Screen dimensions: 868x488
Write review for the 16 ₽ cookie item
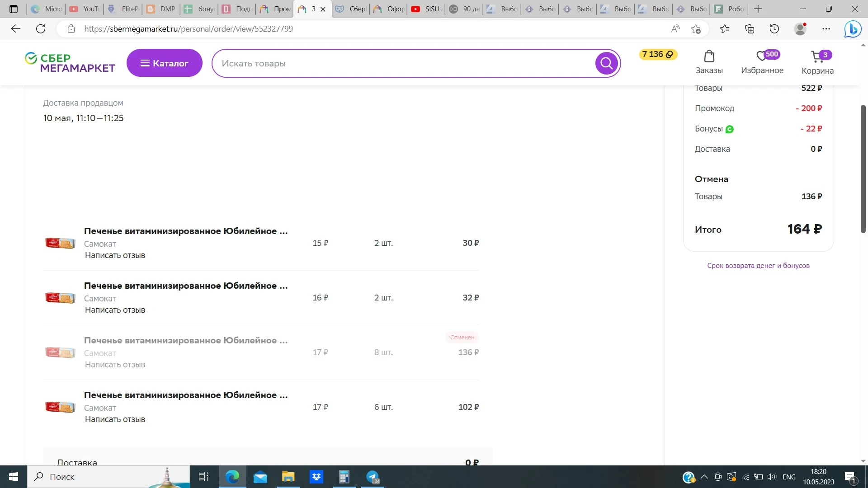coord(115,310)
